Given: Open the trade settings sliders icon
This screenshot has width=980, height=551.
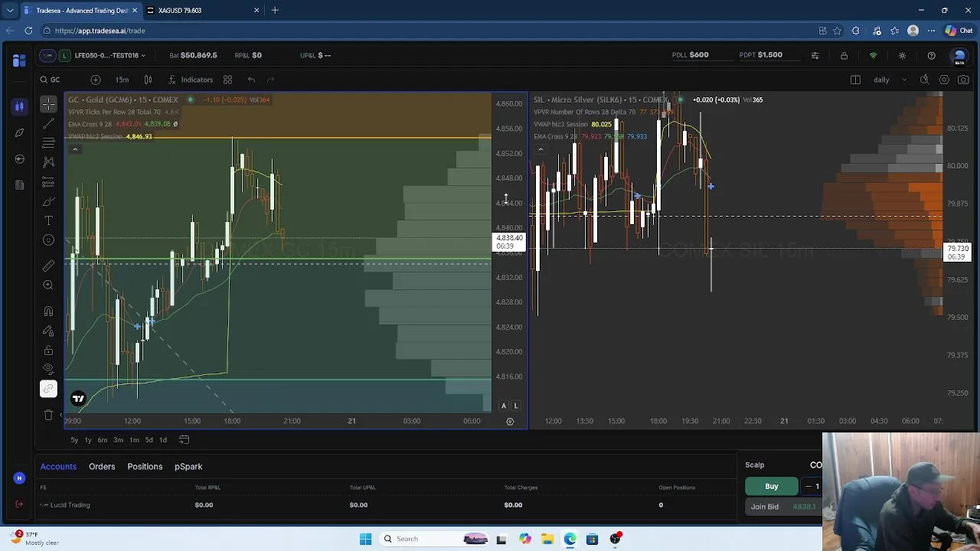Looking at the screenshot, I should tap(815, 56).
